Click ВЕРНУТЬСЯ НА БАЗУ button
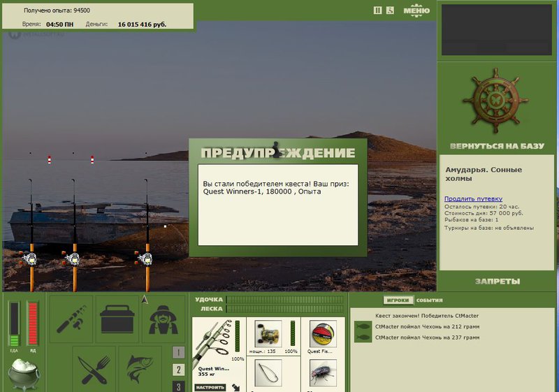Image resolution: width=559 pixels, height=392 pixels. 497,146
